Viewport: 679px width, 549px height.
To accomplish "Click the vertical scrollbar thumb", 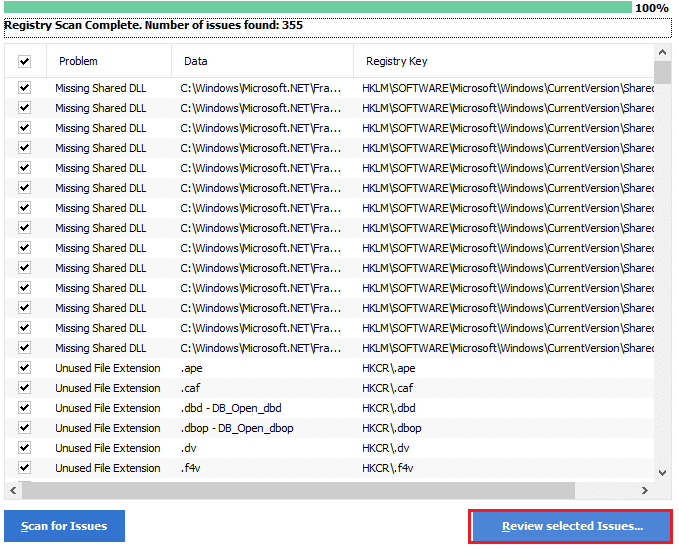I will coord(662,72).
